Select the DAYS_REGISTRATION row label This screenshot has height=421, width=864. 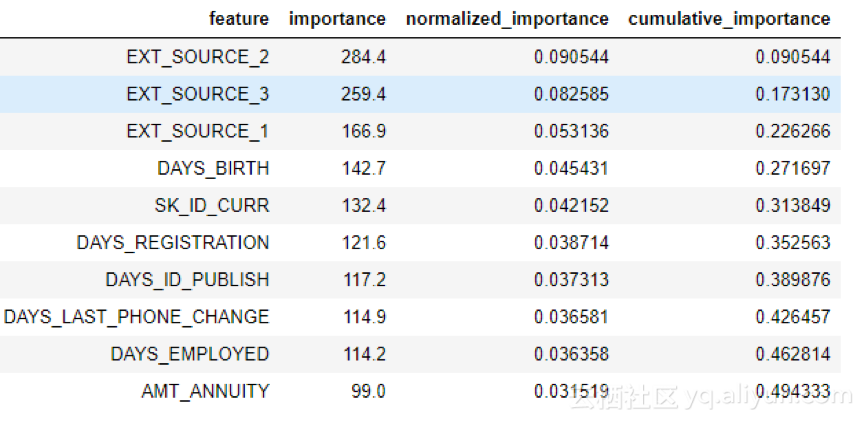(173, 242)
